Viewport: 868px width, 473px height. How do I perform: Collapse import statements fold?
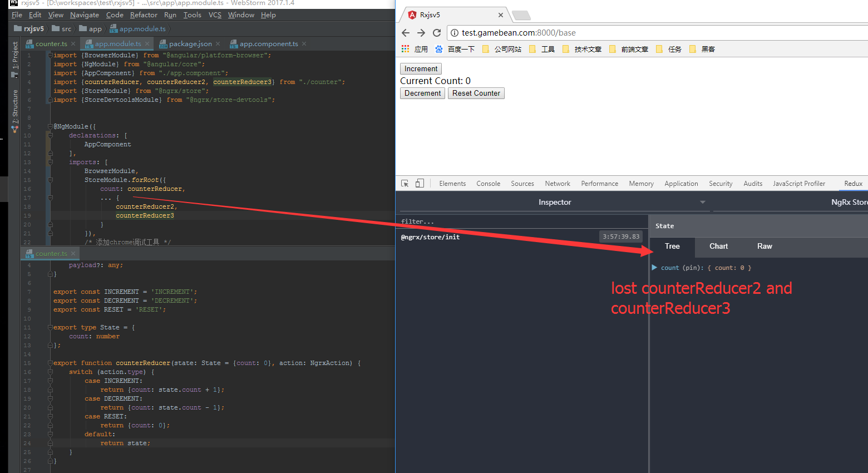click(50, 56)
